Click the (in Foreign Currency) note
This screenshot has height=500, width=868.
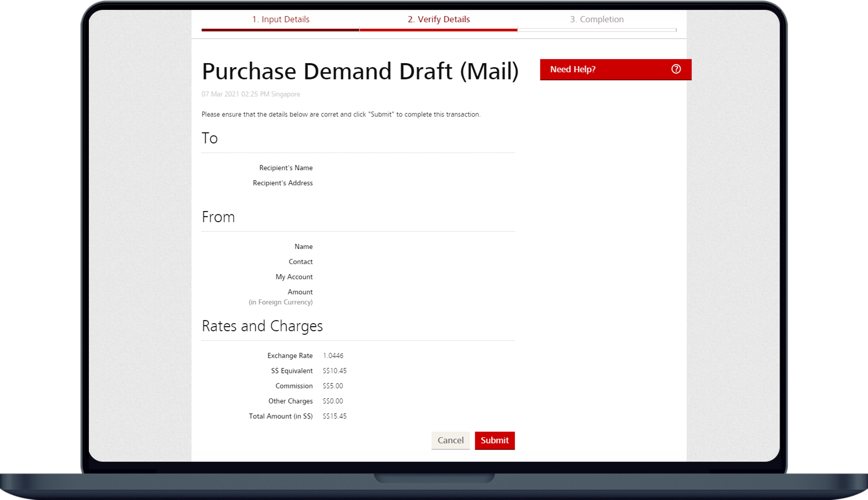point(280,302)
